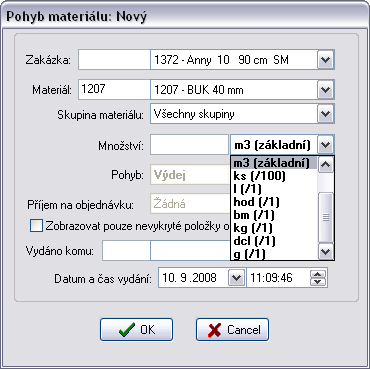Click the unit list scroll-up arrow

326,165
